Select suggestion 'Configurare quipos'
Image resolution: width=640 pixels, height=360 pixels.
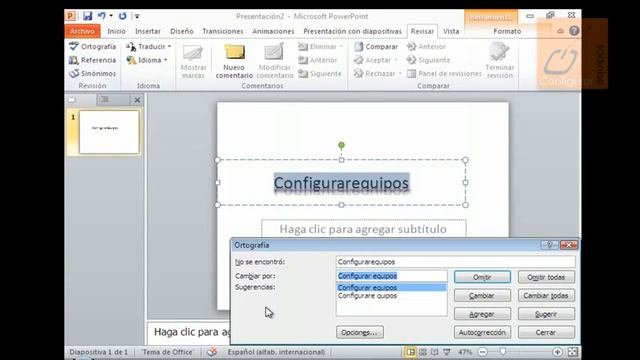pos(391,296)
